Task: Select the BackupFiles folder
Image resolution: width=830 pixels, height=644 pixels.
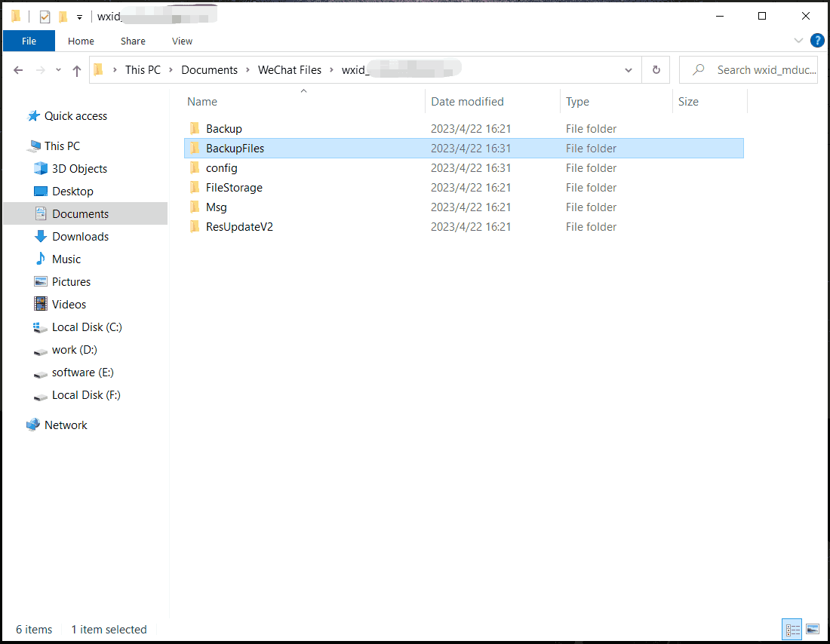Action: click(x=235, y=148)
